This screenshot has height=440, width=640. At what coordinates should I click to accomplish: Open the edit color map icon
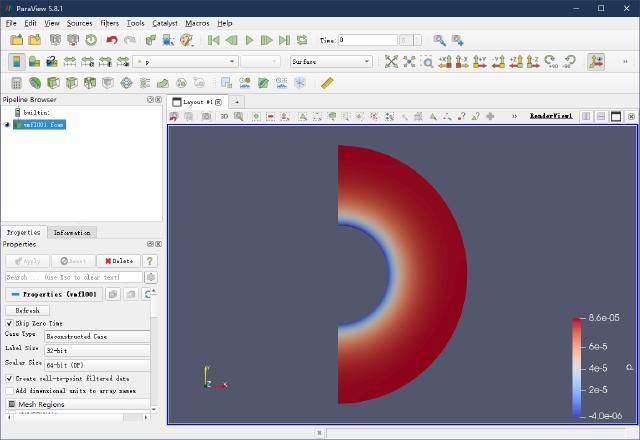click(34, 62)
